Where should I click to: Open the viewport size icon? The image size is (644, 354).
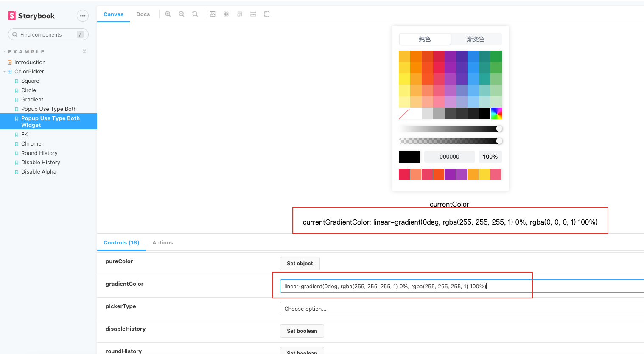pyautogui.click(x=240, y=14)
